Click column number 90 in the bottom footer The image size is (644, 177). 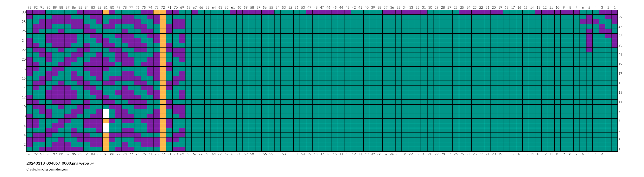[x=49, y=154]
